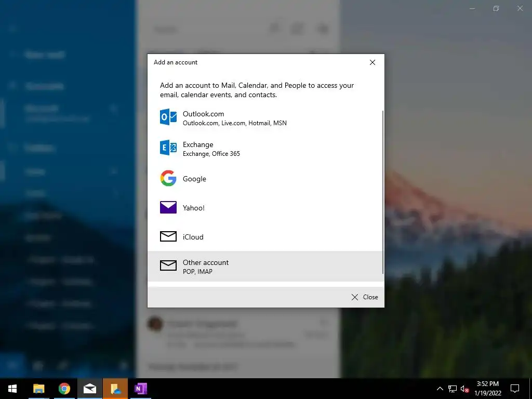The width and height of the screenshot is (532, 399).
Task: Click the purple Yahoo envelope icon
Action: [x=168, y=207]
